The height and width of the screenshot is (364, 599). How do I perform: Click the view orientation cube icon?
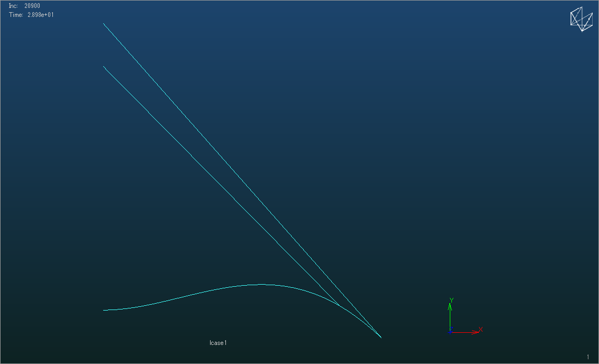[582, 19]
